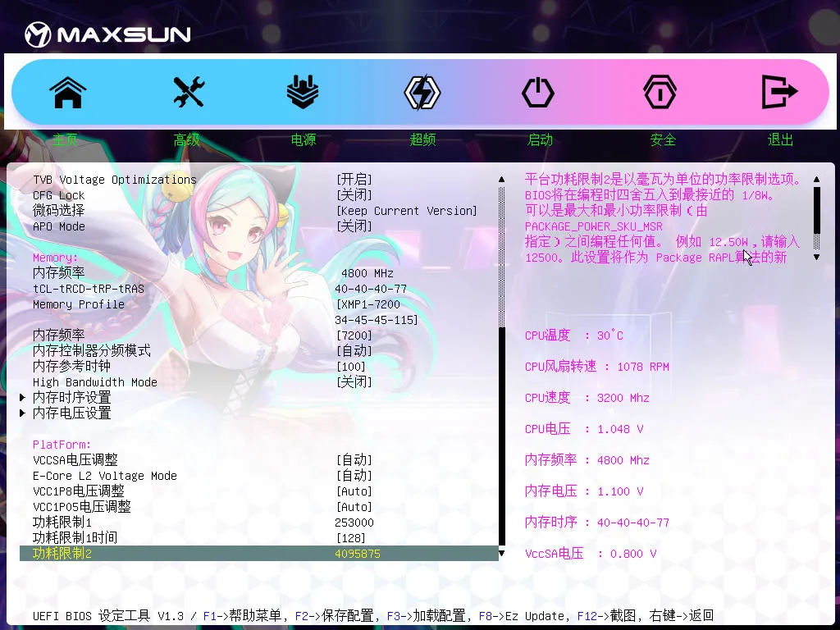This screenshot has width=840, height=630.
Task: Select the 主页 tab label
Action: pyautogui.click(x=66, y=139)
